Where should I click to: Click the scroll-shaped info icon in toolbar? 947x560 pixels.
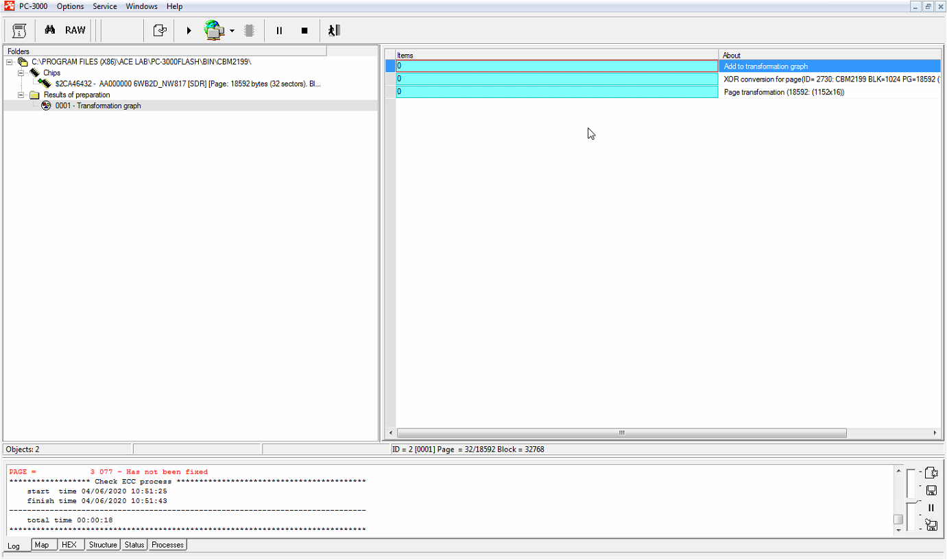point(20,30)
